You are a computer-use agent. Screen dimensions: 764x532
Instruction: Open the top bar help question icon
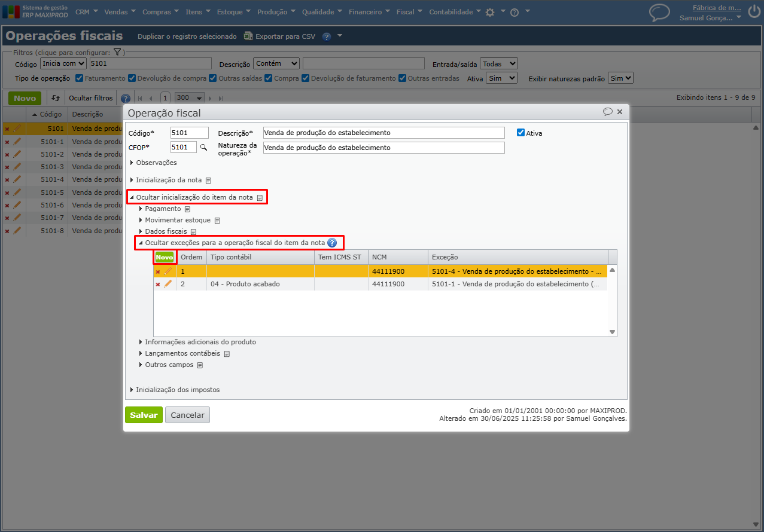[515, 12]
